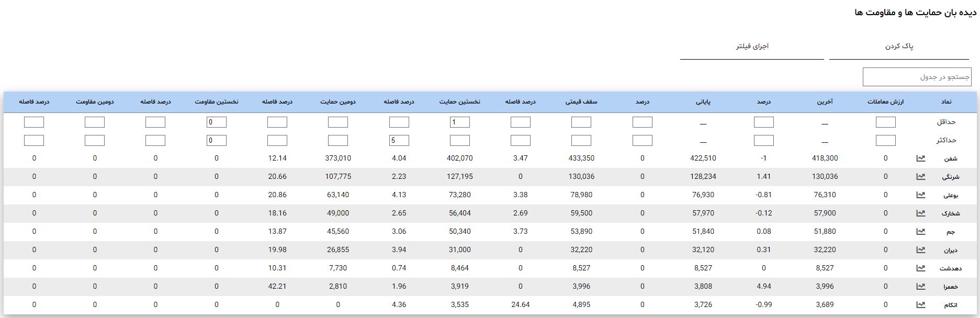The width and height of the screenshot is (980, 318).
Task: Focus حداقل field under نخستین حمایت containing 1
Action: pos(460,122)
